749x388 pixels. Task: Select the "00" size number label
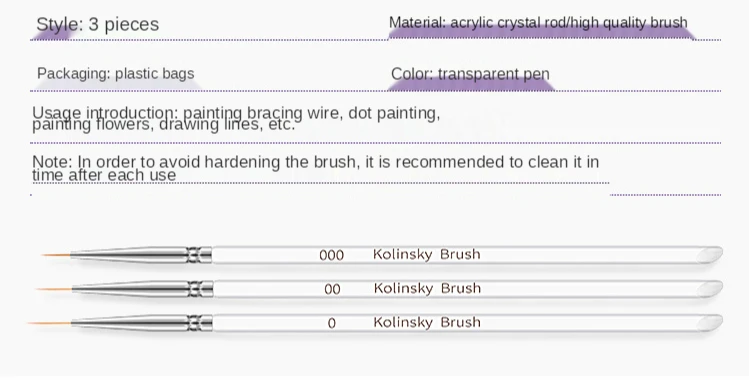[332, 289]
